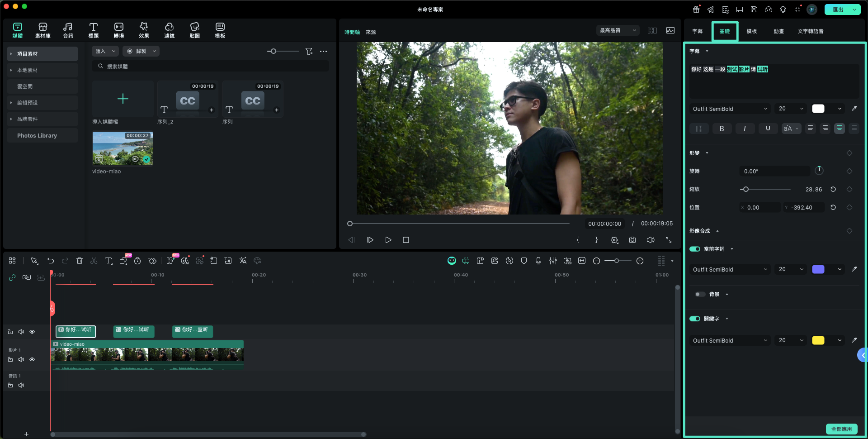Open the 最高品質 quality dropdown
Screen dimensions: 868x439
click(617, 30)
